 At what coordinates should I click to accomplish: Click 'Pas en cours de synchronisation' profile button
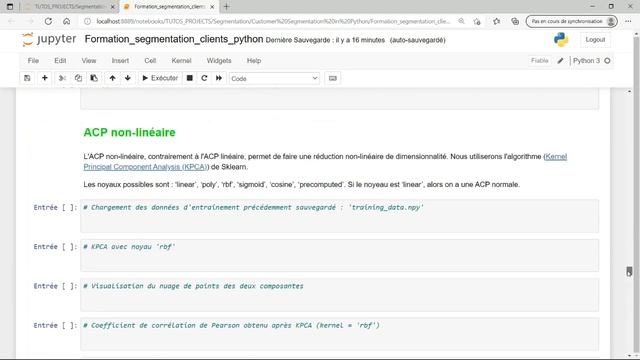tap(572, 21)
